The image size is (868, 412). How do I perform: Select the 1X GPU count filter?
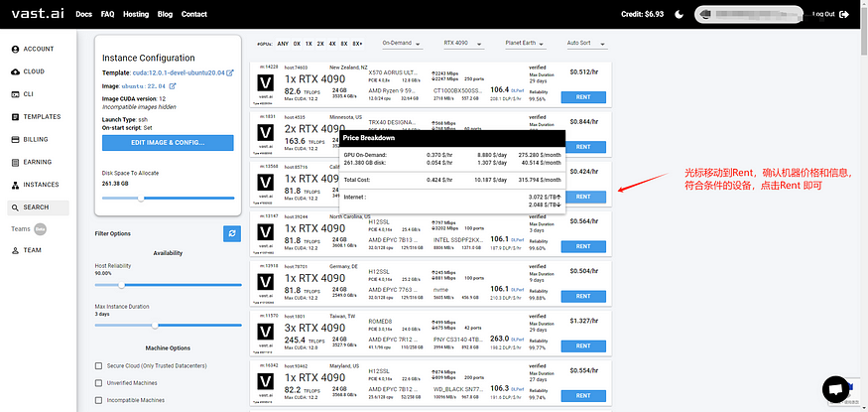tap(309, 44)
